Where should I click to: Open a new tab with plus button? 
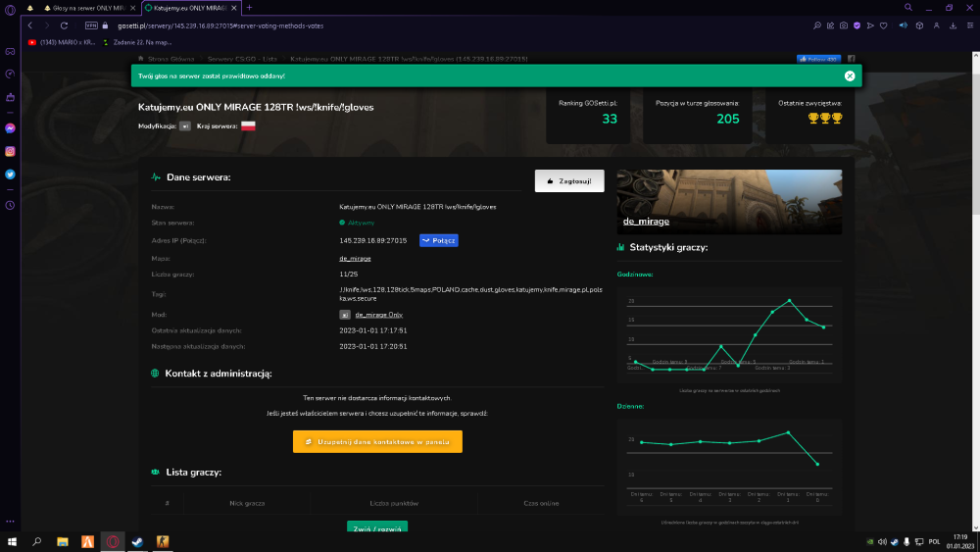click(249, 8)
